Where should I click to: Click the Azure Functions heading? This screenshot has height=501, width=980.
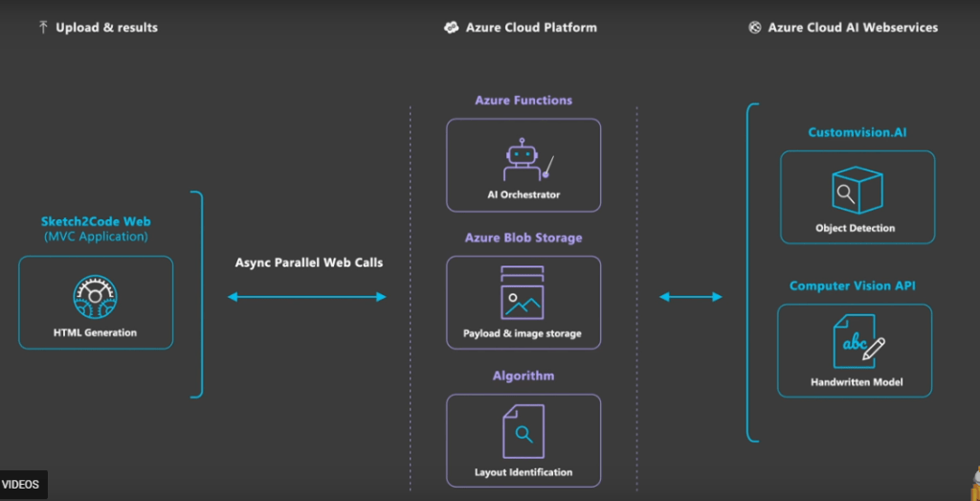(x=523, y=101)
